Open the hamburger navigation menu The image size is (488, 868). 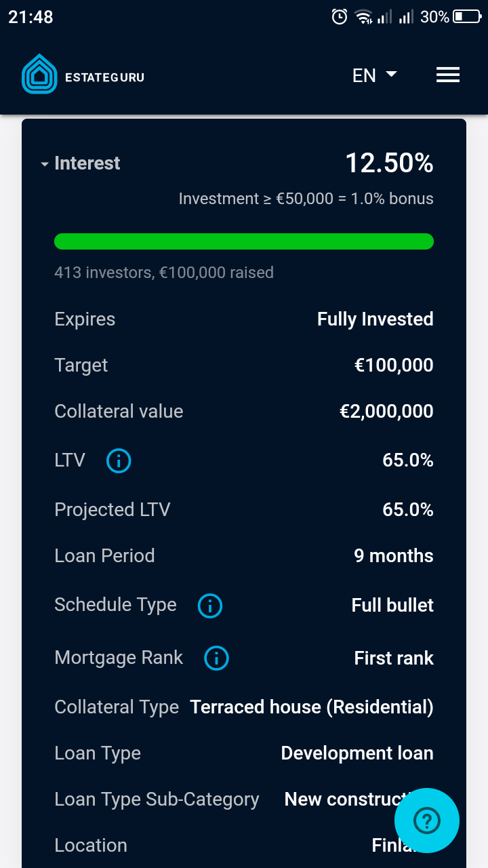click(x=448, y=75)
